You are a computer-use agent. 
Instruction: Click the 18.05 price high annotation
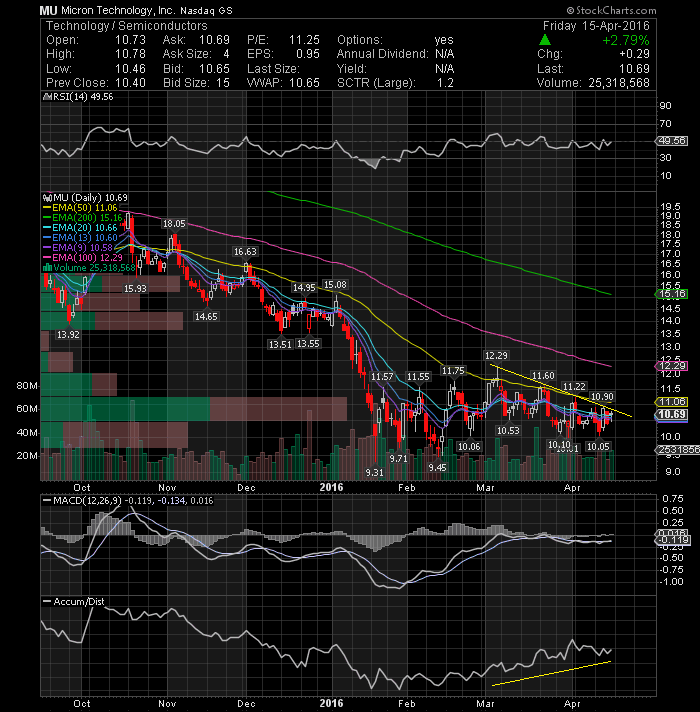tap(174, 224)
